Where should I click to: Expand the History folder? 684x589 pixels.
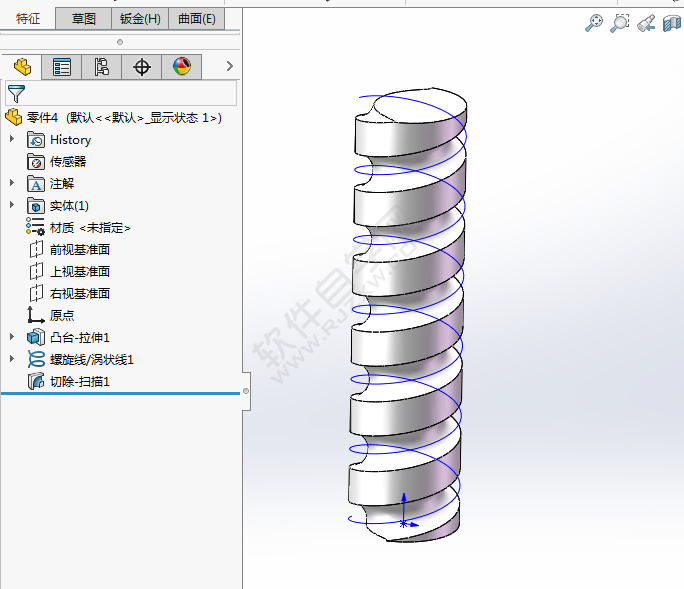[12, 139]
